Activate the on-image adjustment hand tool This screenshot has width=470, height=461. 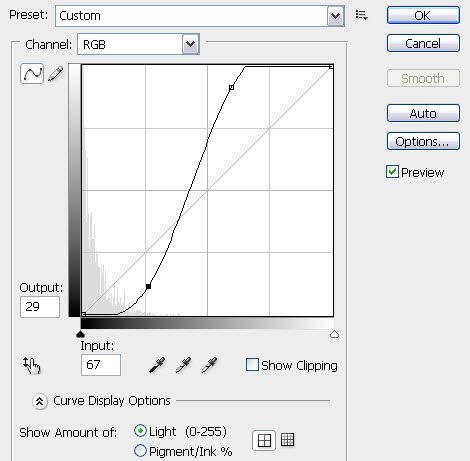point(32,365)
